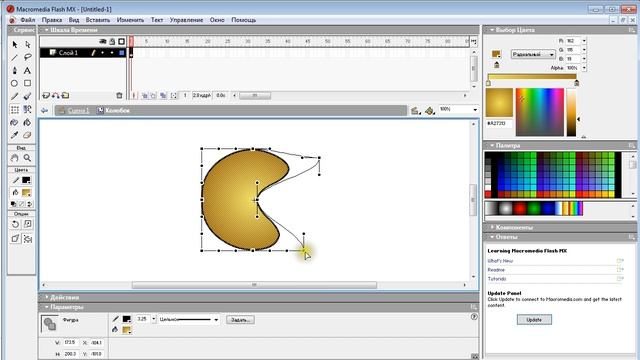Select the Pencil tool
This screenshot has width=640, height=360.
click(x=15, y=96)
